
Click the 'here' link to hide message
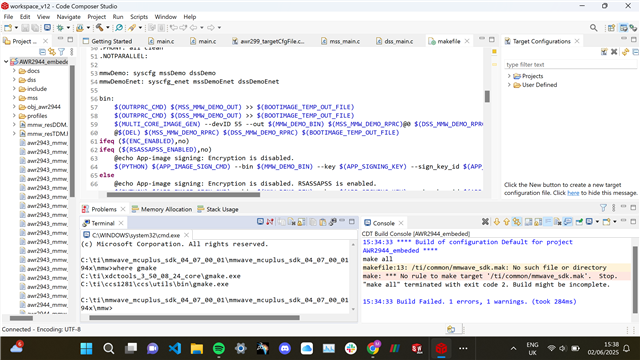tap(573, 193)
